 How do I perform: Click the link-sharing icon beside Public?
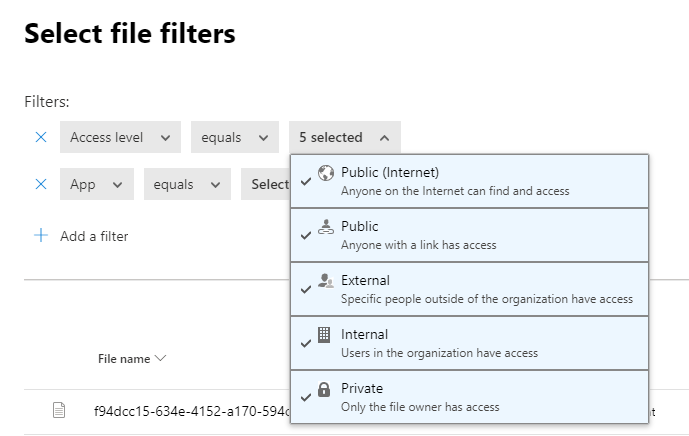tap(324, 227)
